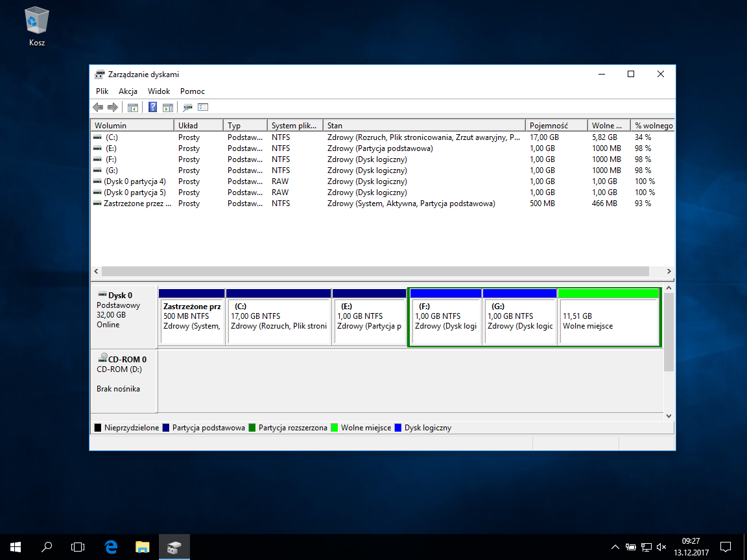Click the black Nieprzydzielone legend swatch
This screenshot has height=560, width=747.
tap(98, 428)
